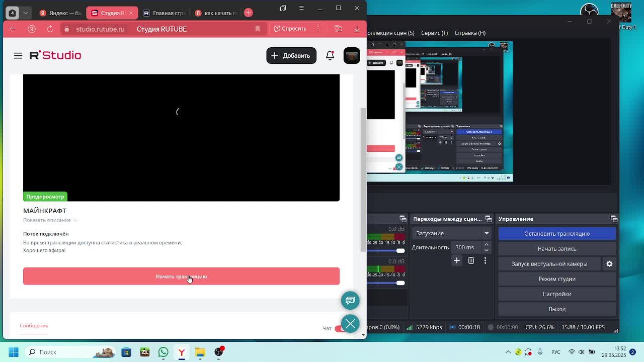
Task: Open Добавить dropdown in RUTUBE Studio
Action: 291,56
